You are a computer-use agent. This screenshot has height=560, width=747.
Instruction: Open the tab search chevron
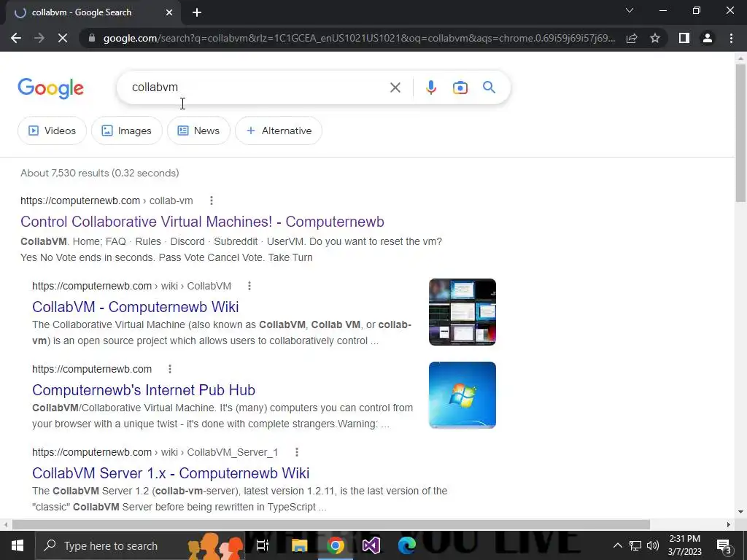tap(630, 10)
